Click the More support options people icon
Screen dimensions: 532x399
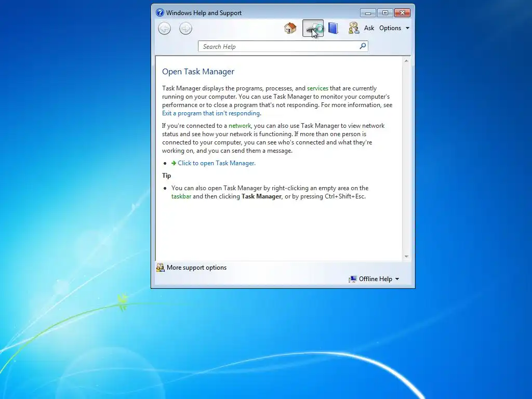[160, 268]
